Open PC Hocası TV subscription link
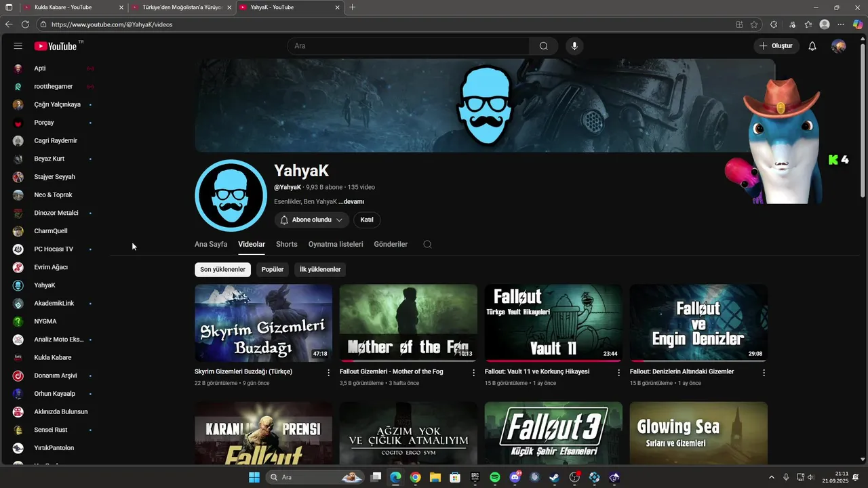 54,249
